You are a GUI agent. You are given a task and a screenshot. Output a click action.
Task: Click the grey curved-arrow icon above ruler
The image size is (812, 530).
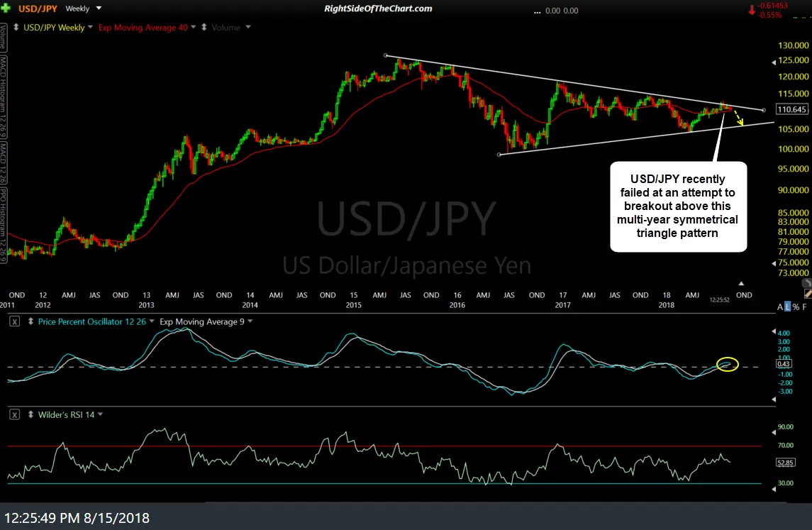(807, 283)
